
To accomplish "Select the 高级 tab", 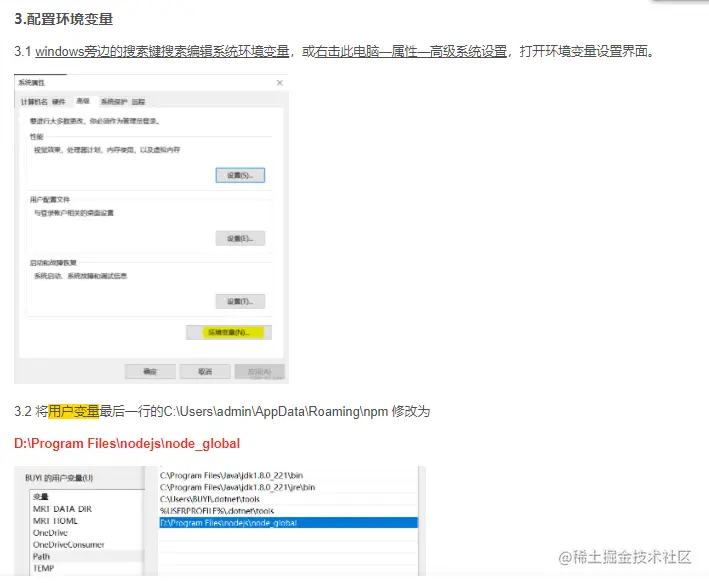I will (x=83, y=101).
